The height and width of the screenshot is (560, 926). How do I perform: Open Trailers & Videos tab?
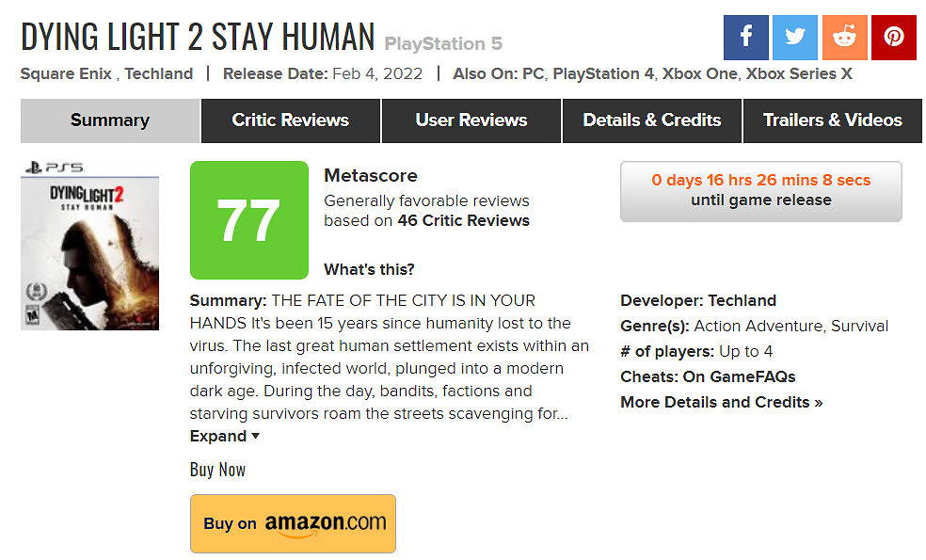click(x=832, y=120)
